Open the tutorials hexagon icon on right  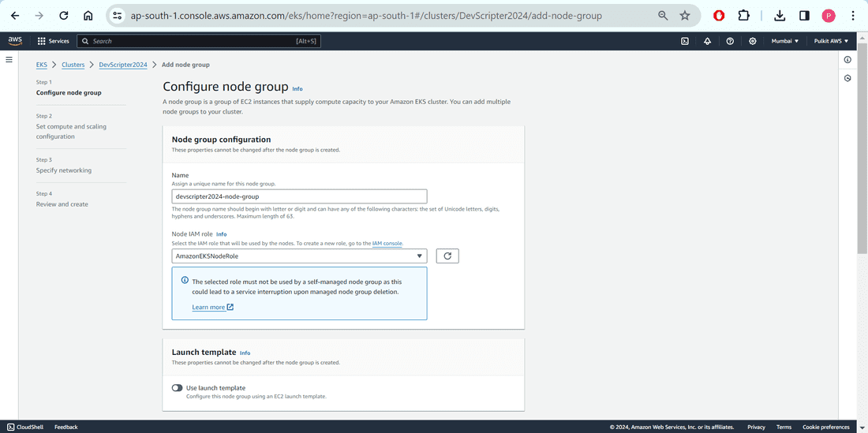pyautogui.click(x=847, y=79)
